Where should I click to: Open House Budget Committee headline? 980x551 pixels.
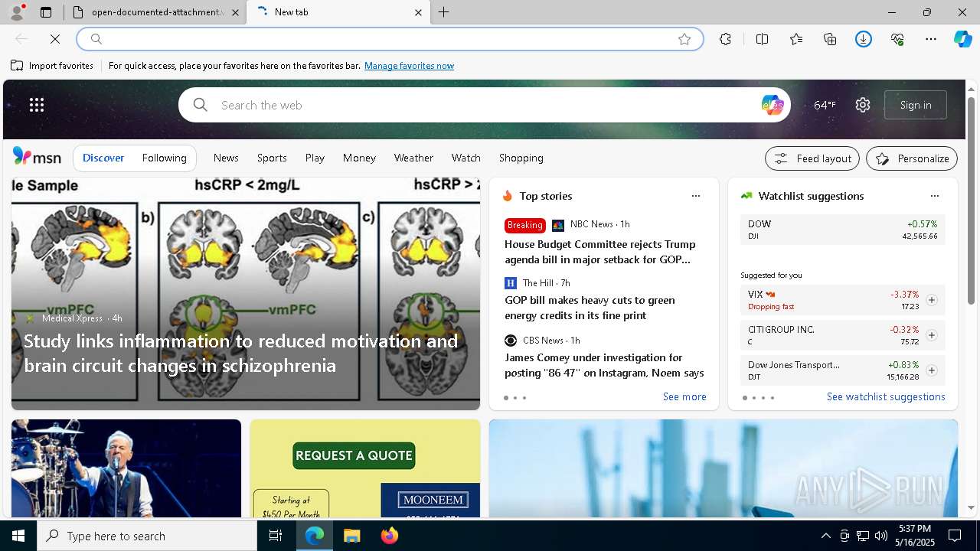tap(600, 252)
